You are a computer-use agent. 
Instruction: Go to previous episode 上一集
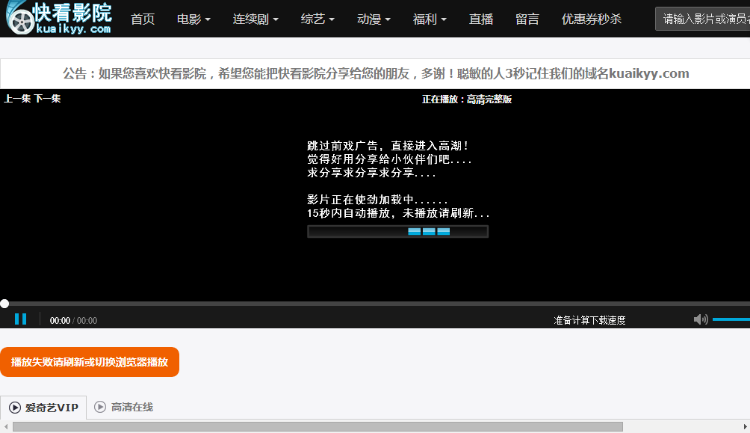coord(17,99)
